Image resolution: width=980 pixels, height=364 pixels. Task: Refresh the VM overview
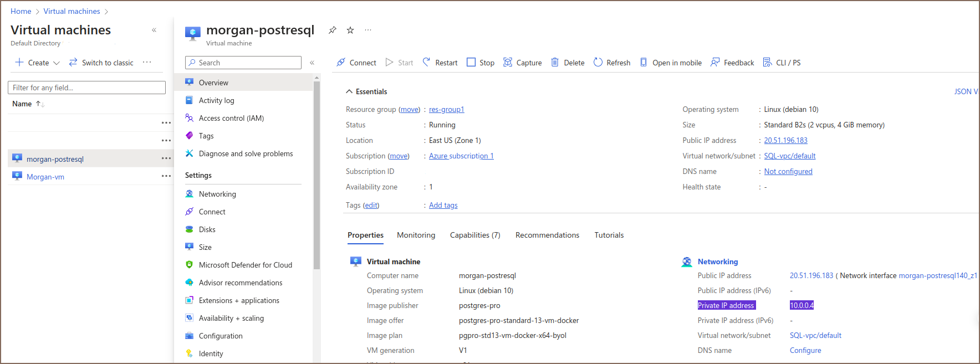[611, 63]
